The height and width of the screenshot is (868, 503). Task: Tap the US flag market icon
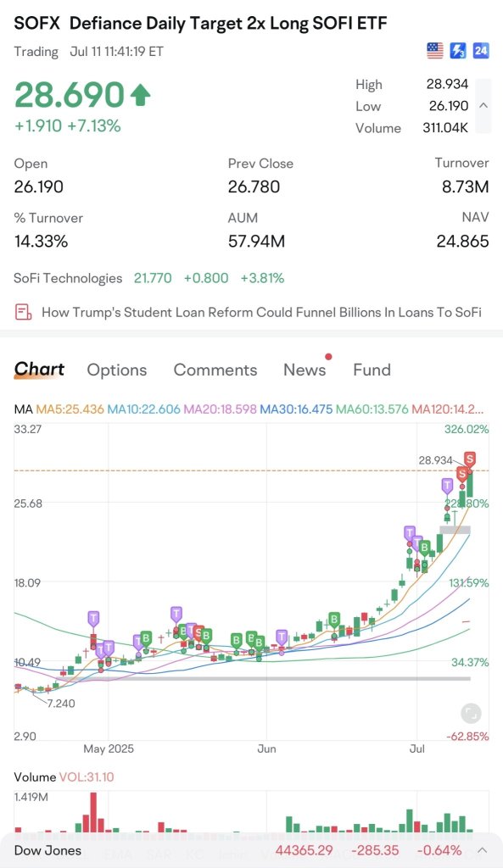pos(435,51)
